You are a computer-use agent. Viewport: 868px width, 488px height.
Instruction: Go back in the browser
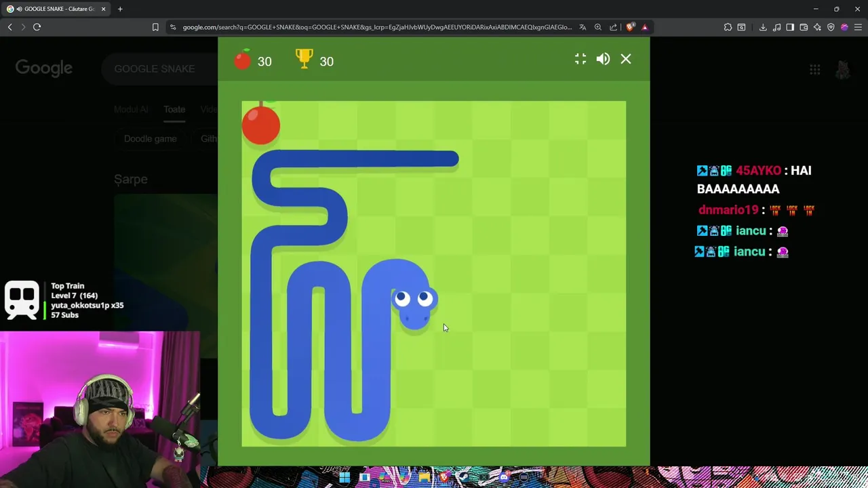pyautogui.click(x=9, y=27)
